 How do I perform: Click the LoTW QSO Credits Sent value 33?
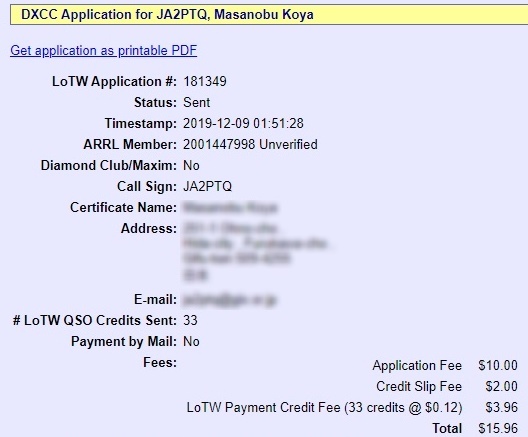coord(190,320)
